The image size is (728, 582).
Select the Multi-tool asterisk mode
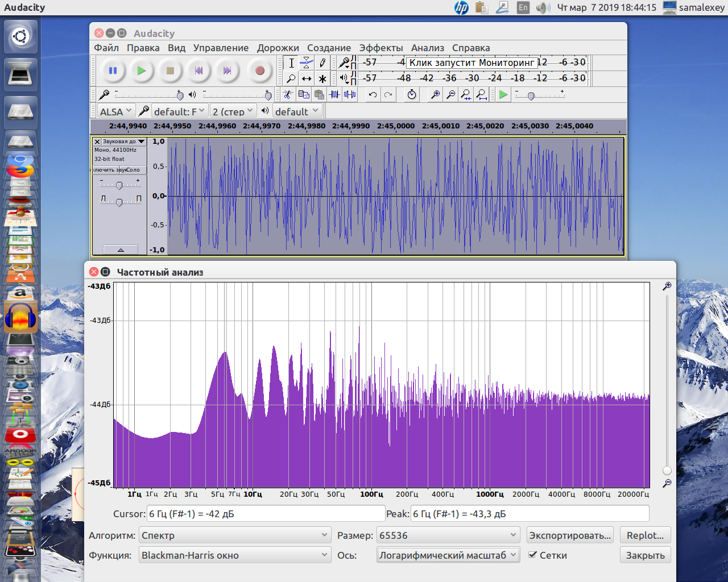coord(322,78)
